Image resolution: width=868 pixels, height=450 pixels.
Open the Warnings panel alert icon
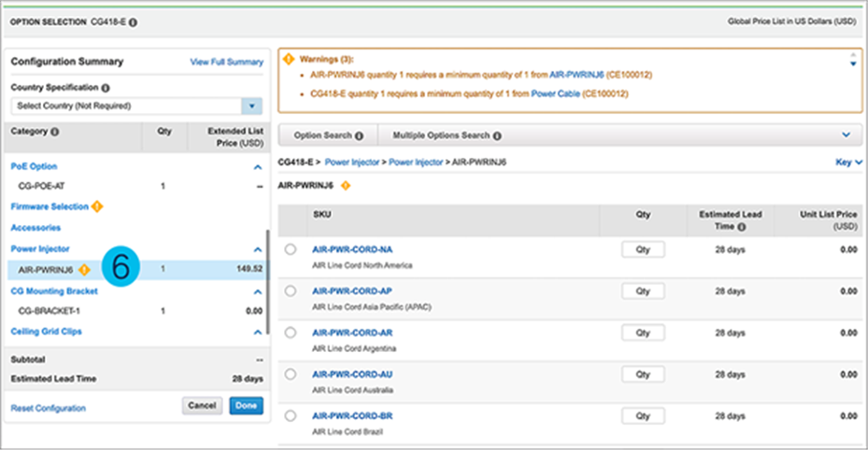pyautogui.click(x=289, y=59)
